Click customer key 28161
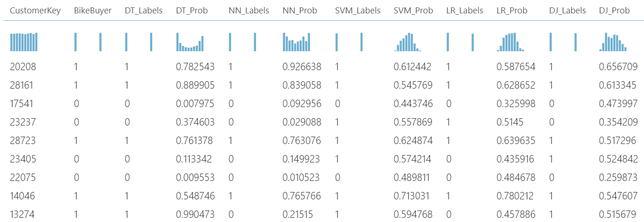Viewport: 644px width, 222px height. click(23, 85)
